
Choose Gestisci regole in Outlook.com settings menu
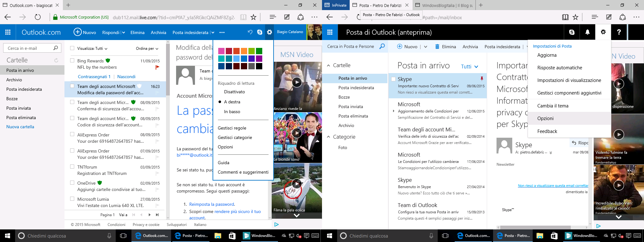click(232, 128)
